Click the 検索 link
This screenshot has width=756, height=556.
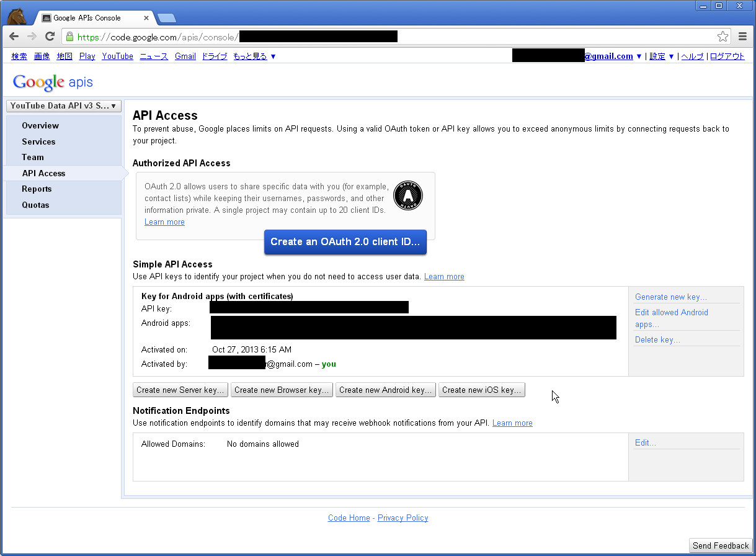tap(19, 56)
